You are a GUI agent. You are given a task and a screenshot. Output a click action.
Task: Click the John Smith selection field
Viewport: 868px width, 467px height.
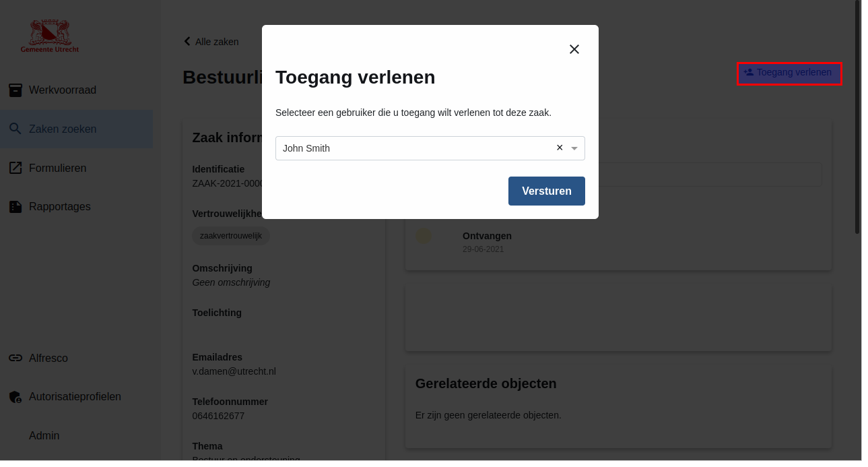(x=430, y=148)
